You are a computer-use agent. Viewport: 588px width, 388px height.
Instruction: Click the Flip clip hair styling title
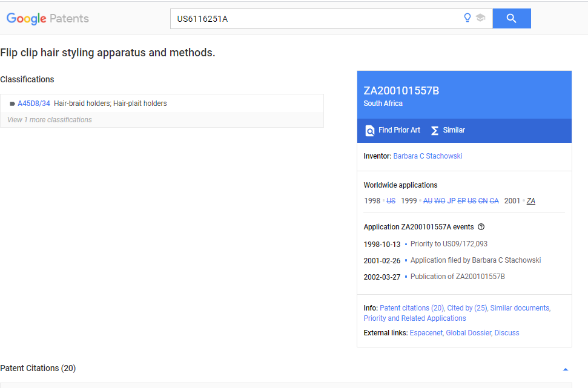[x=108, y=53]
